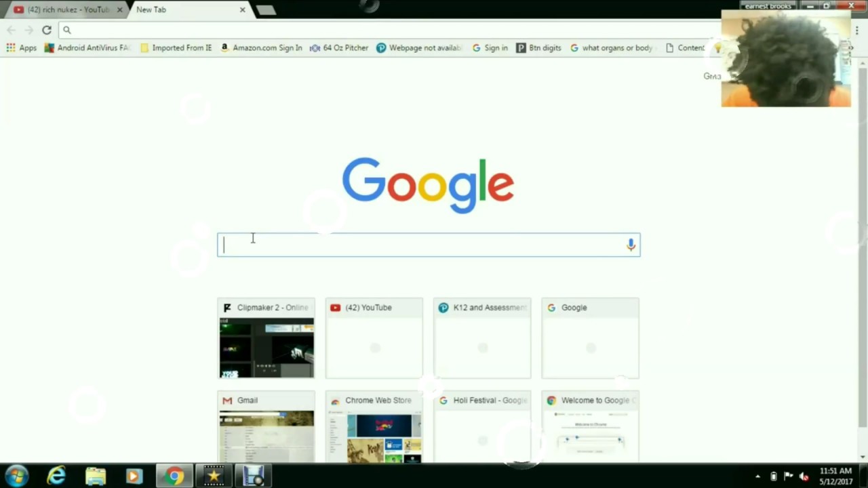Open File Explorer from taskbar

coord(96,476)
